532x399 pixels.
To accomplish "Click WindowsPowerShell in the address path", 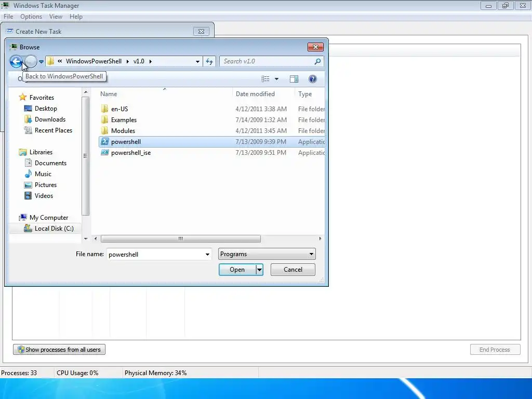I will pyautogui.click(x=94, y=61).
